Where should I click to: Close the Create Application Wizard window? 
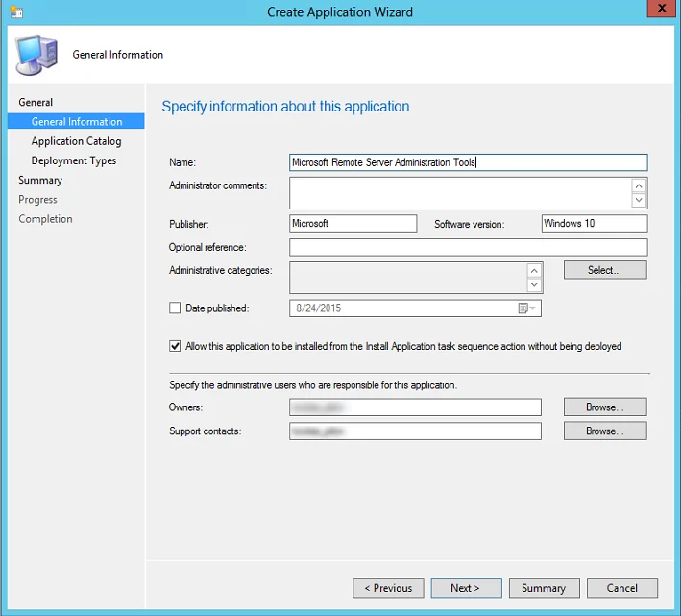point(662,9)
